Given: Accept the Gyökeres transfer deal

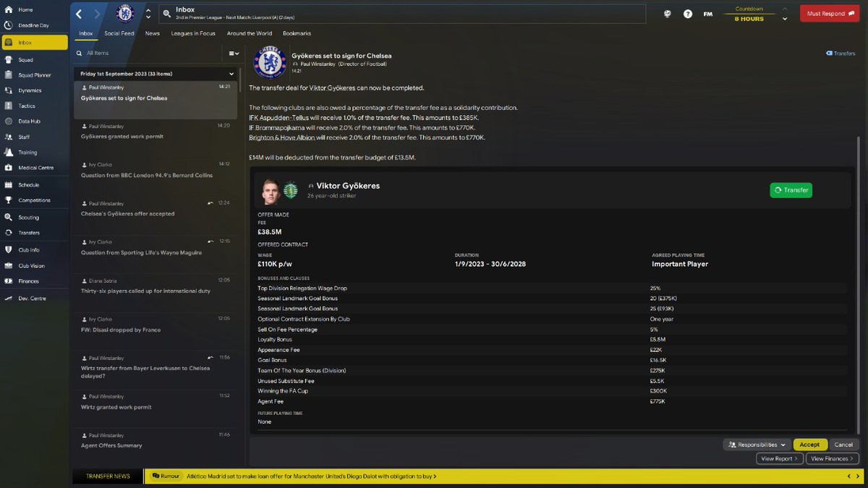Looking at the screenshot, I should tap(809, 444).
